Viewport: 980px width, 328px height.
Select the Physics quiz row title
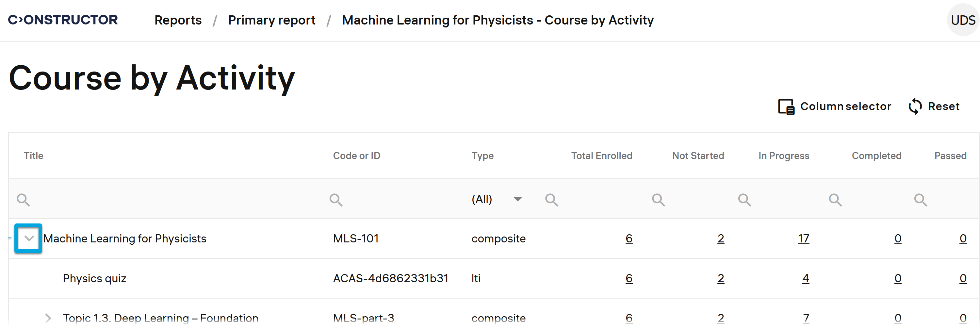94,279
